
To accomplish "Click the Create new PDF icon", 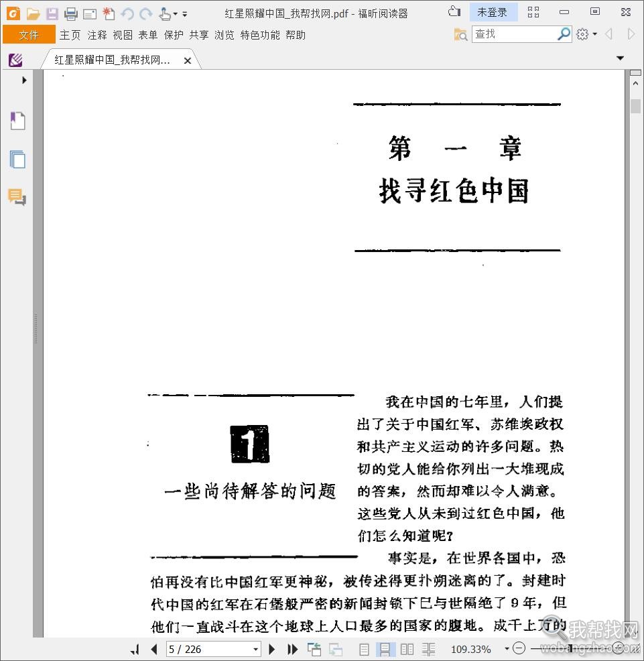I will point(109,14).
